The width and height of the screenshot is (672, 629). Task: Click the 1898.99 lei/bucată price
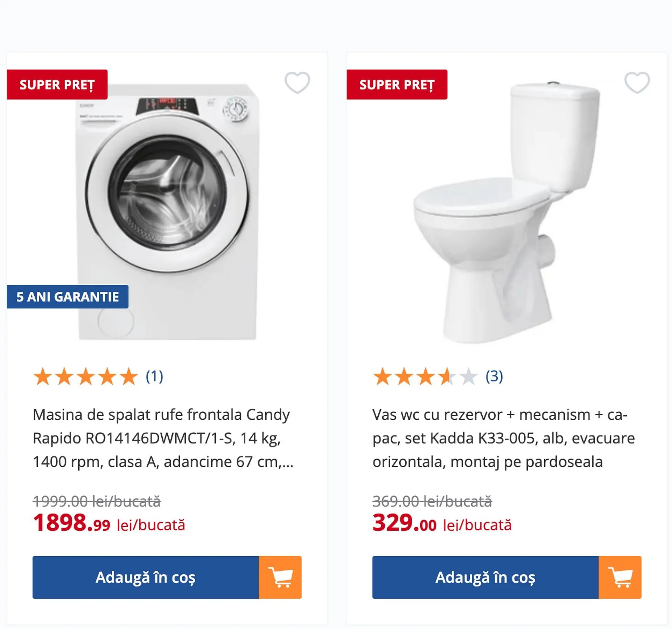click(x=109, y=524)
